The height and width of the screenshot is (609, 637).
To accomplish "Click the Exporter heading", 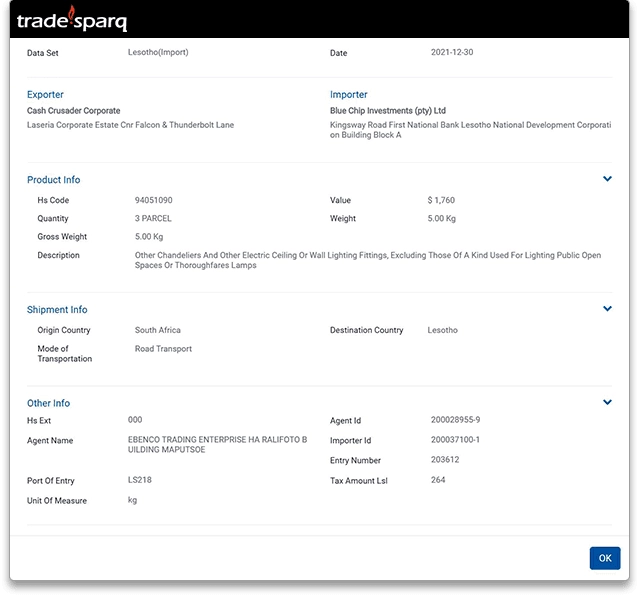I will [x=45, y=95].
